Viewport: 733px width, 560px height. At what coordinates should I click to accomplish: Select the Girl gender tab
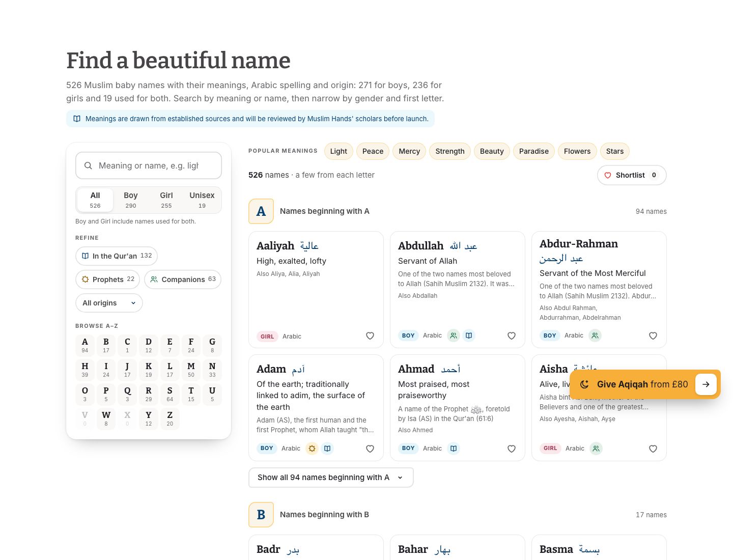pos(166,200)
